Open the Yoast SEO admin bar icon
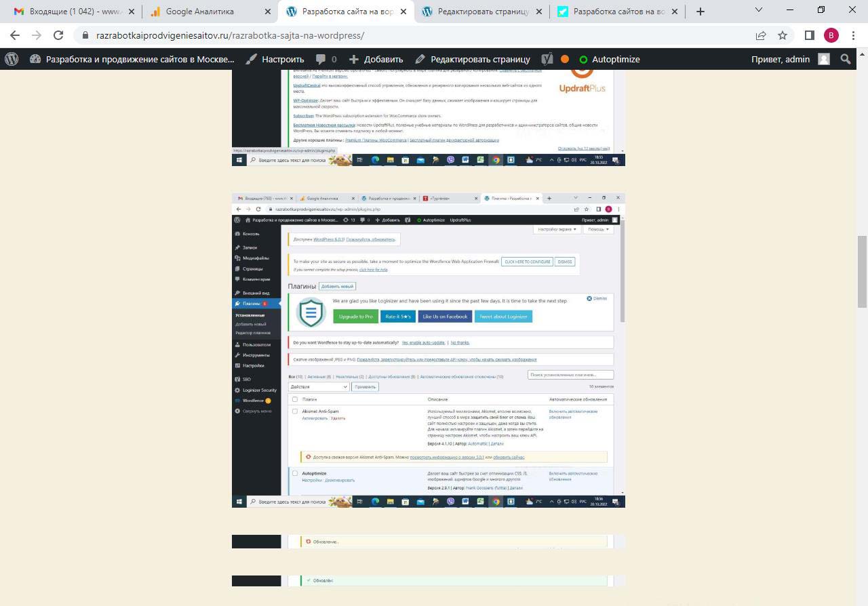Image resolution: width=868 pixels, height=606 pixels. (x=547, y=59)
